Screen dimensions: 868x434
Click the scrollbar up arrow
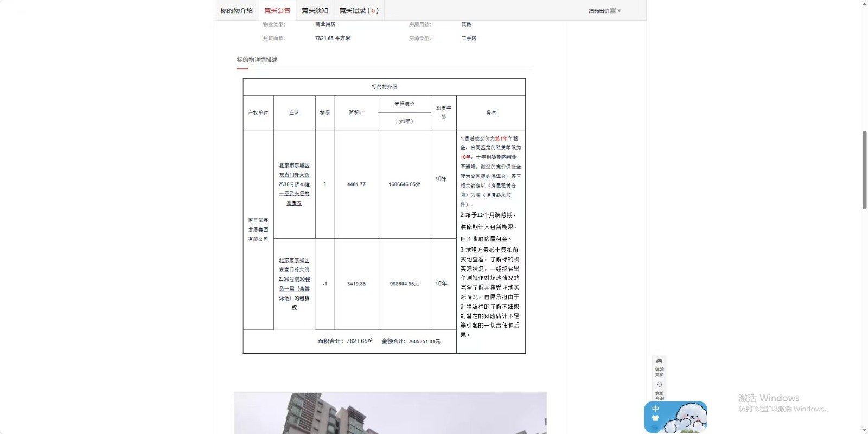coord(864,4)
